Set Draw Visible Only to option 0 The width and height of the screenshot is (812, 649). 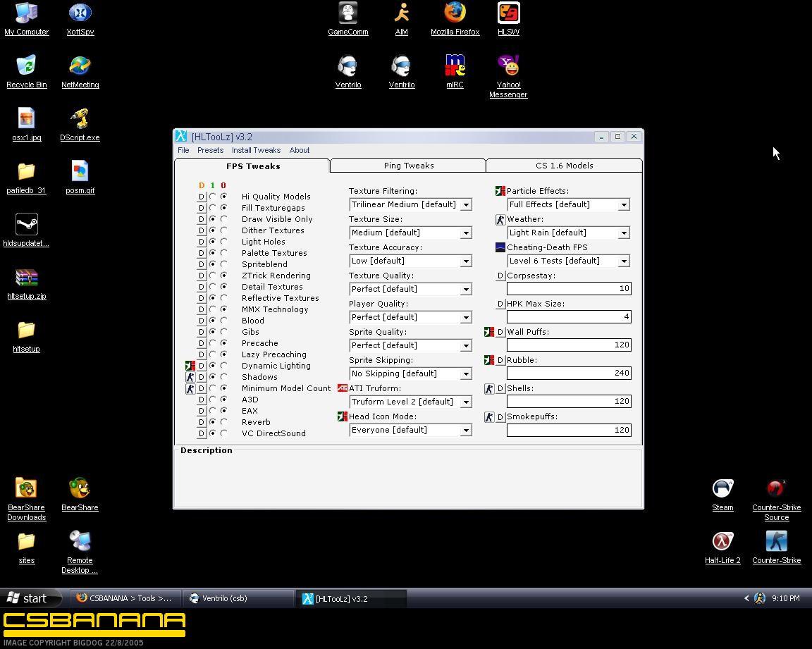223,219
